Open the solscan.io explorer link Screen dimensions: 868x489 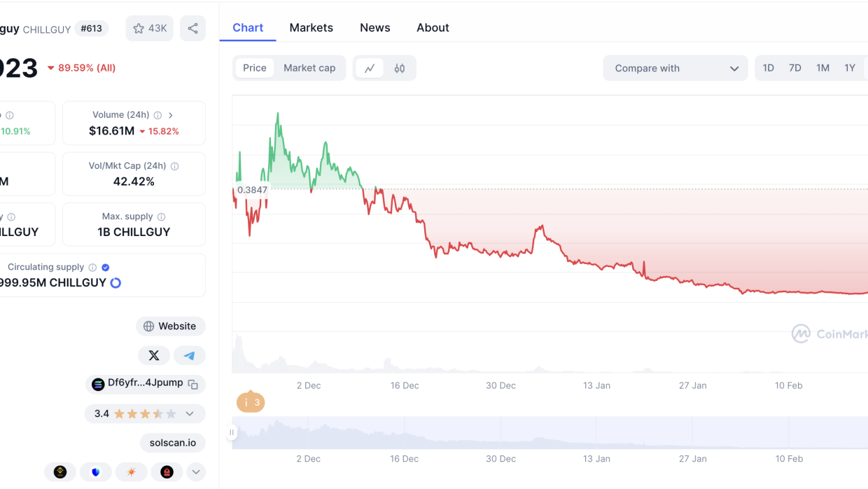click(x=173, y=443)
